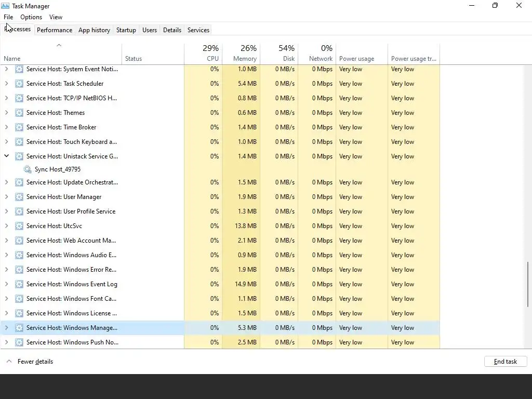Switch to the Users tab
Viewport: 532px width, 399px height.
coord(150,30)
